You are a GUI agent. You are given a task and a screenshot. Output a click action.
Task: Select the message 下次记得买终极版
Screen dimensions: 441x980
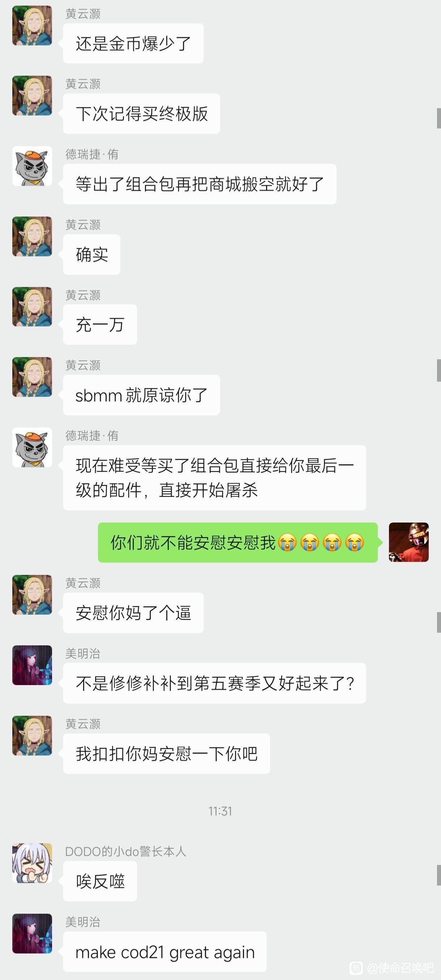(x=142, y=114)
